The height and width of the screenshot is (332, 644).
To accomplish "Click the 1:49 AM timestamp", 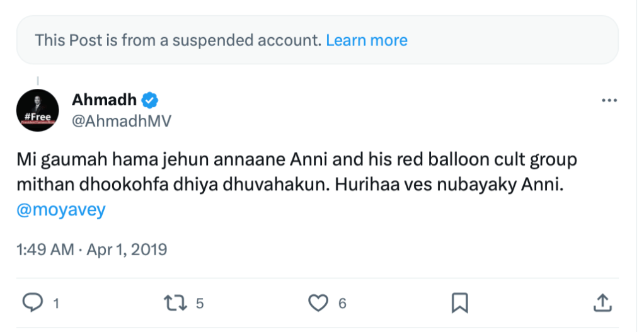I will pyautogui.click(x=45, y=249).
